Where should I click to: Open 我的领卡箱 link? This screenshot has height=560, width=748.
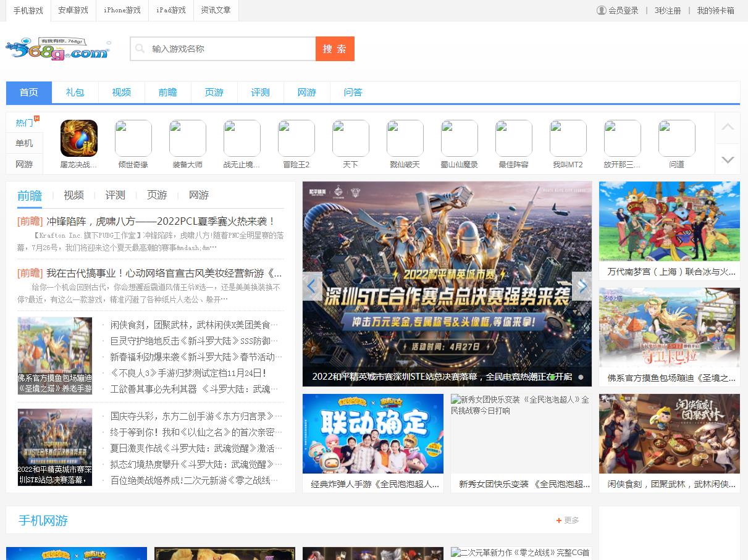coord(716,10)
